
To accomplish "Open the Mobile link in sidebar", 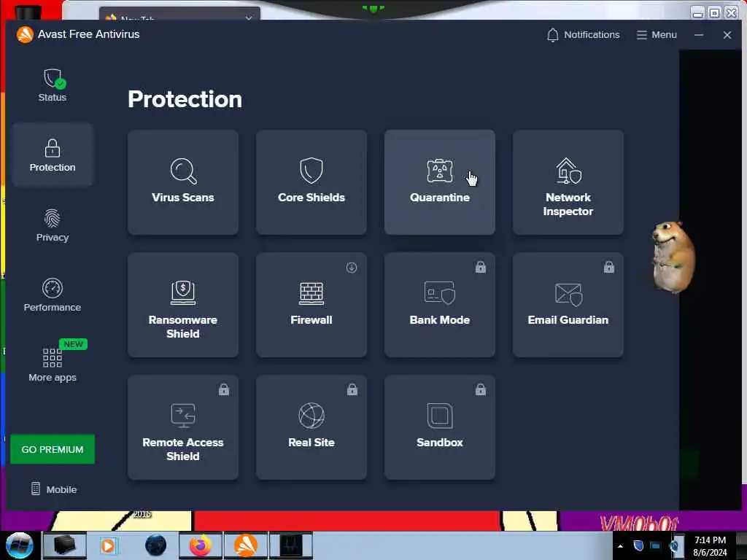I will click(54, 489).
